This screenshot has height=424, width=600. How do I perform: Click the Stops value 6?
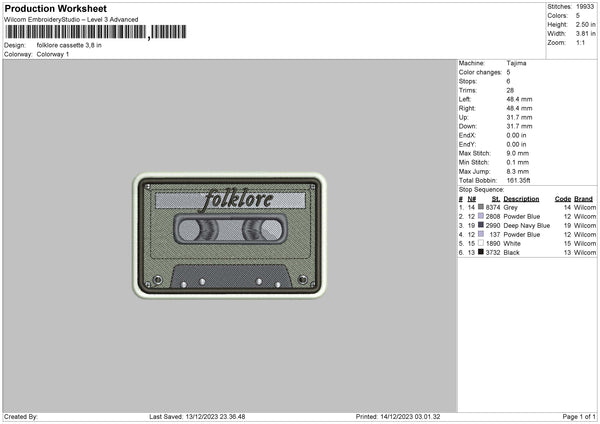click(508, 81)
